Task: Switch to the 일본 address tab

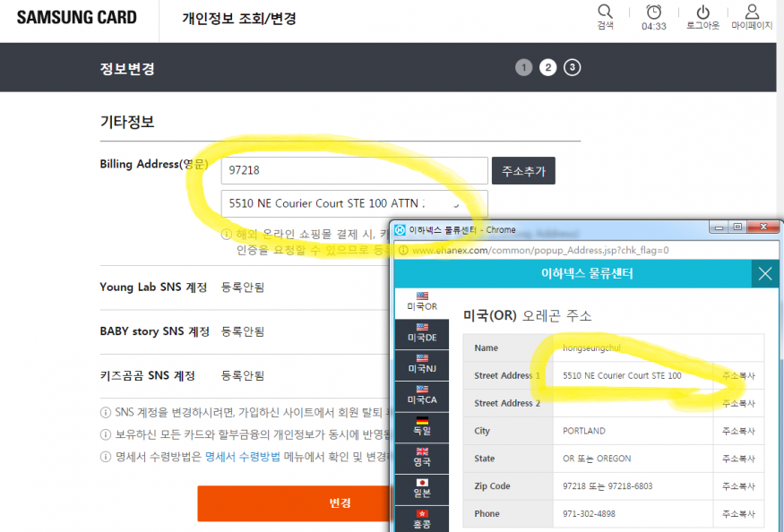Action: [422, 488]
